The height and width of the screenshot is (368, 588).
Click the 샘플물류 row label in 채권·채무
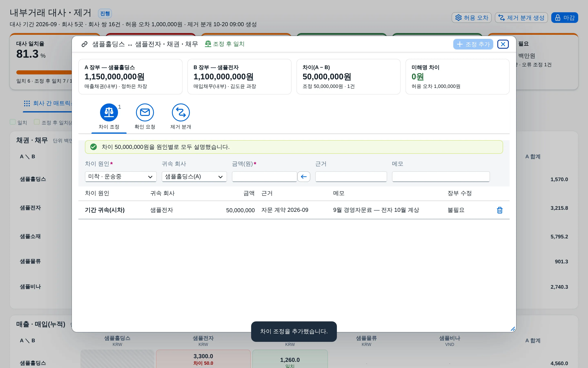[30, 261]
